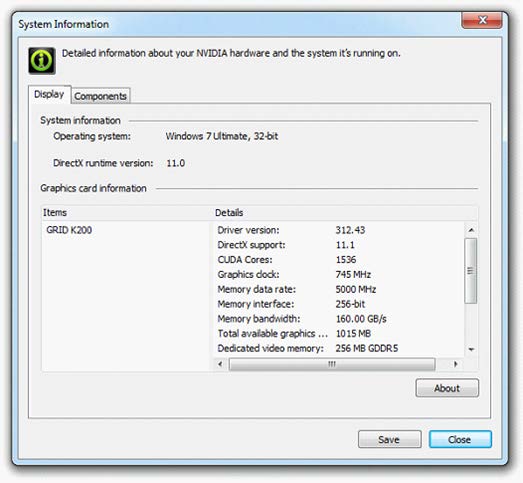This screenshot has height=483, width=523.
Task: Click the System Information window title
Action: pyautogui.click(x=63, y=24)
